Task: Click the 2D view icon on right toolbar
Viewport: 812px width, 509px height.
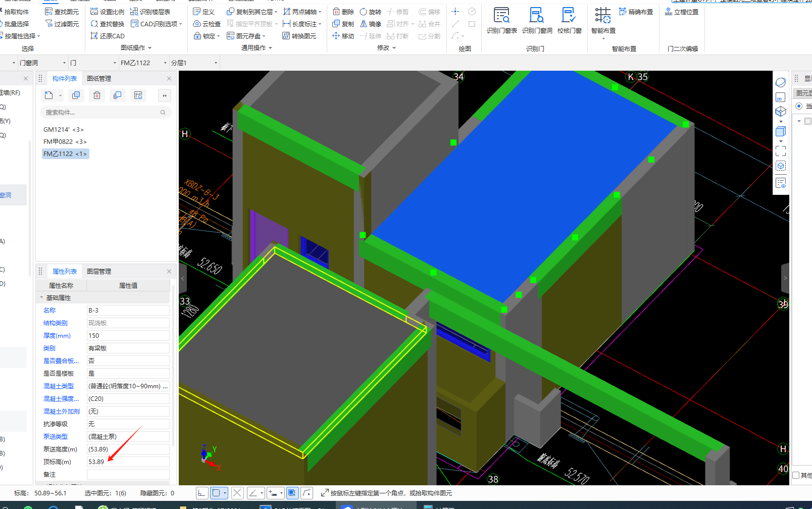Action: point(780,97)
